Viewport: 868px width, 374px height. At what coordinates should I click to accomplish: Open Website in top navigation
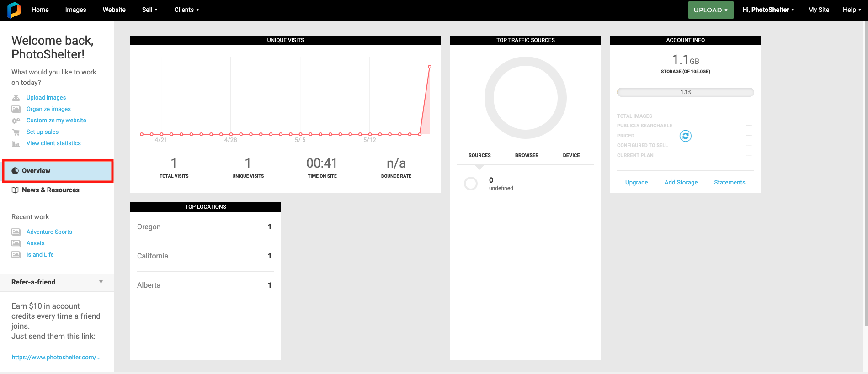(x=114, y=10)
